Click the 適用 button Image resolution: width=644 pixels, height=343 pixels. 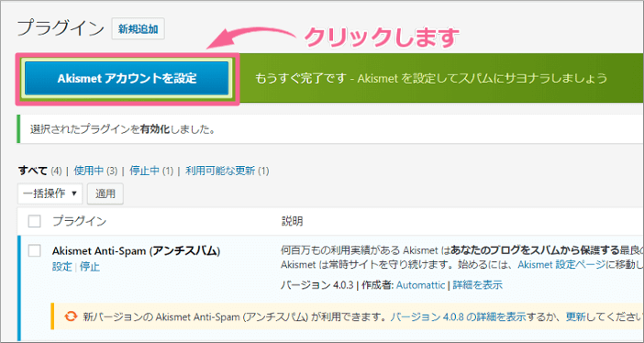(105, 194)
